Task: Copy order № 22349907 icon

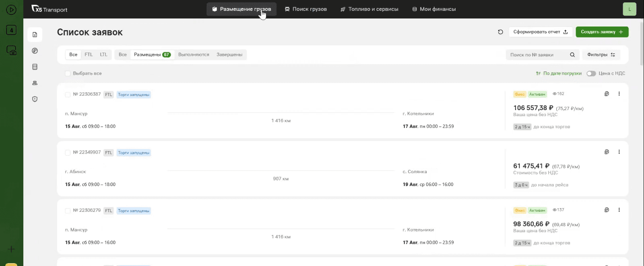Action: tap(607, 152)
